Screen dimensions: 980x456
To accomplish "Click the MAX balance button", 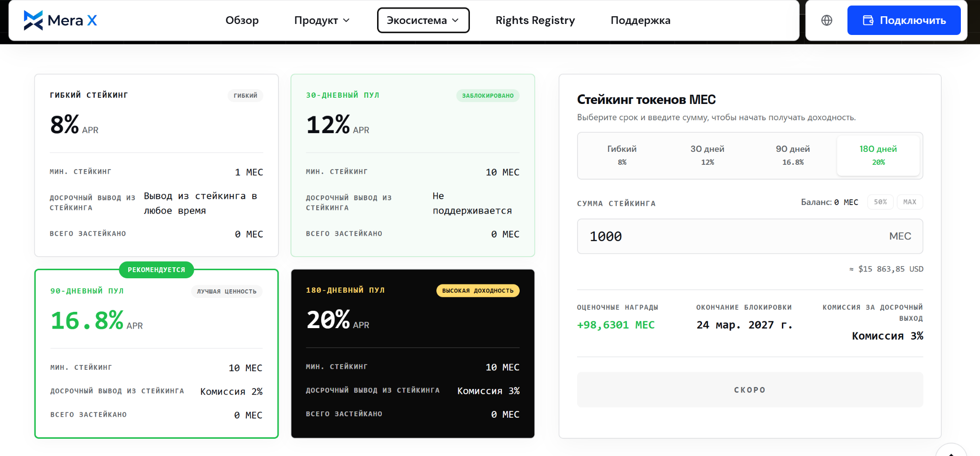I will point(910,202).
